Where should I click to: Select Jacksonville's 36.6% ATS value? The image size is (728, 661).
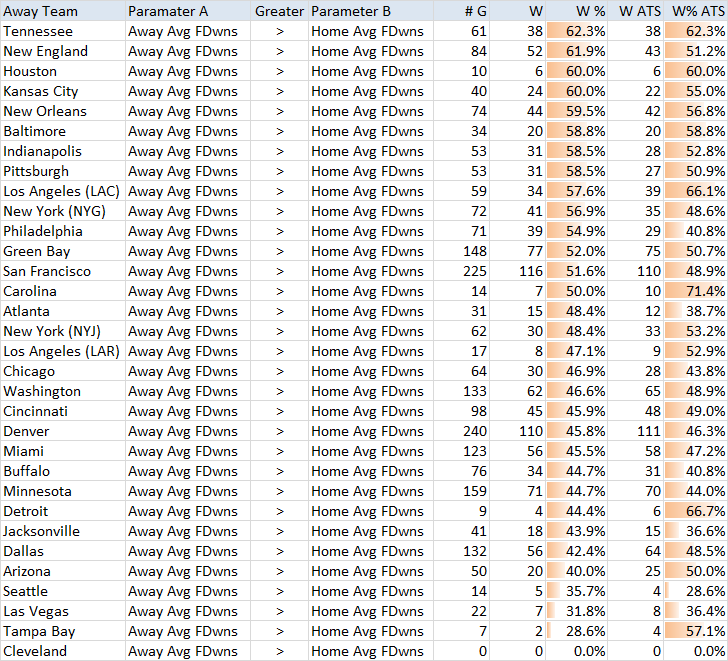pos(696,531)
